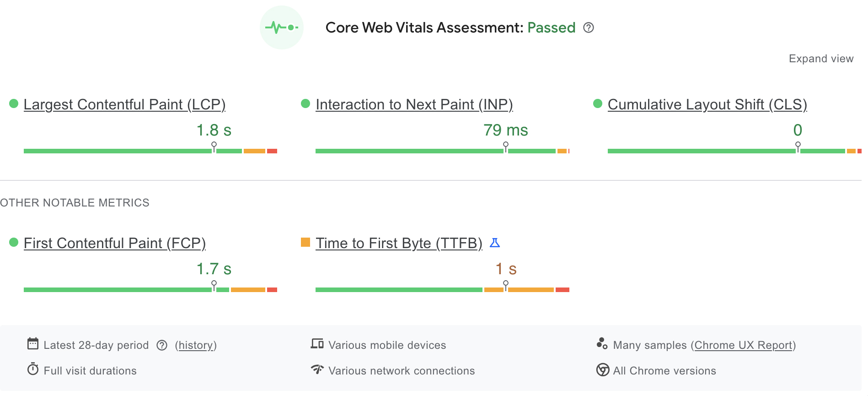868x396 pixels.
Task: Click the mobile devices icon
Action: pos(317,344)
